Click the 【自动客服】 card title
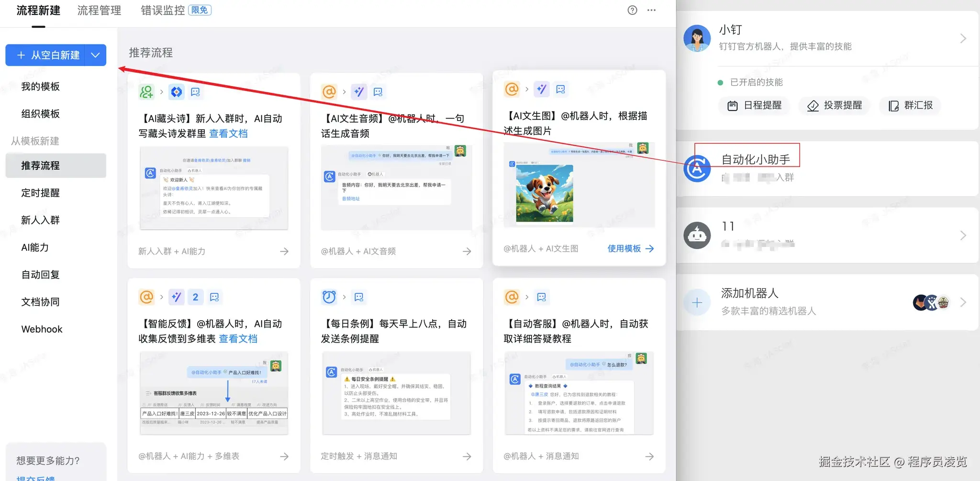980x481 pixels. point(576,331)
